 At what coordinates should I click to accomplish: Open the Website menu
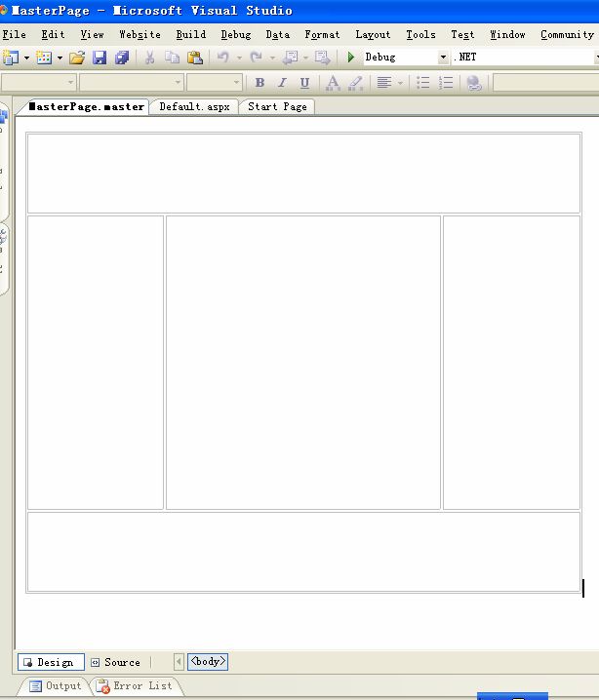pos(140,34)
